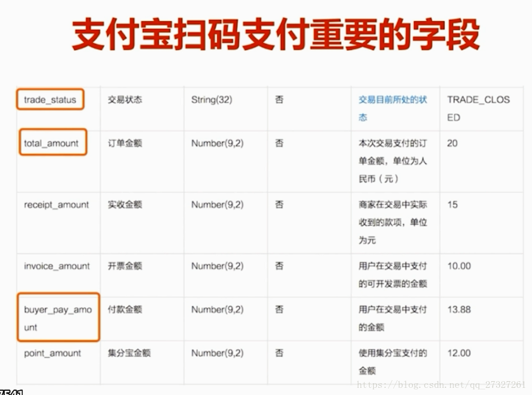Click 否 in the trade_status row
Image resolution: width=532 pixels, height=395 pixels.
click(279, 100)
